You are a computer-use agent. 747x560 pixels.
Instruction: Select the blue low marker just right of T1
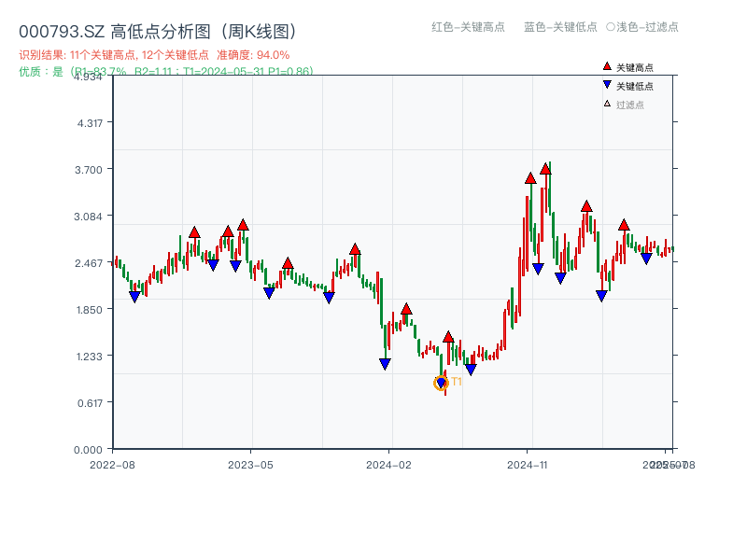[471, 370]
